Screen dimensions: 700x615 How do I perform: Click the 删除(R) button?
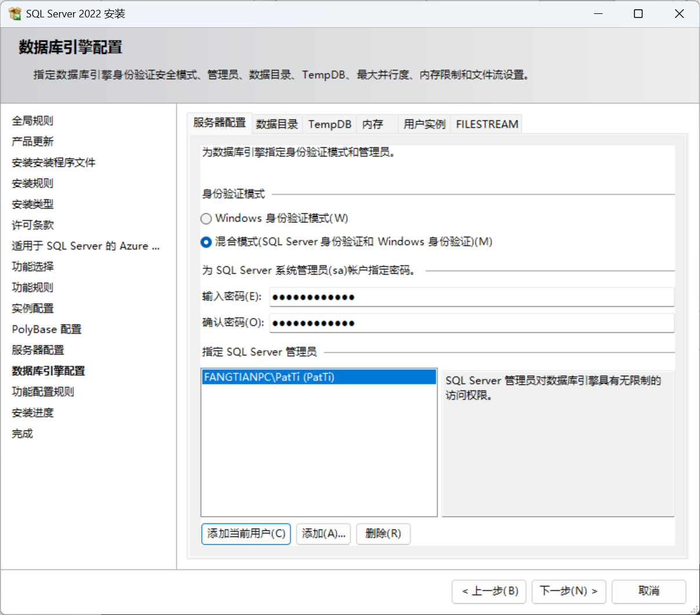pos(383,534)
